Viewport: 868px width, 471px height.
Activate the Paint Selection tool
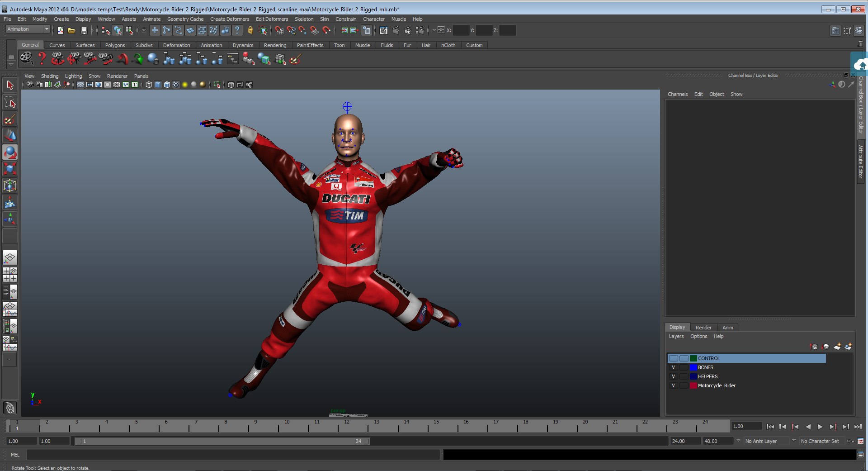tap(10, 119)
